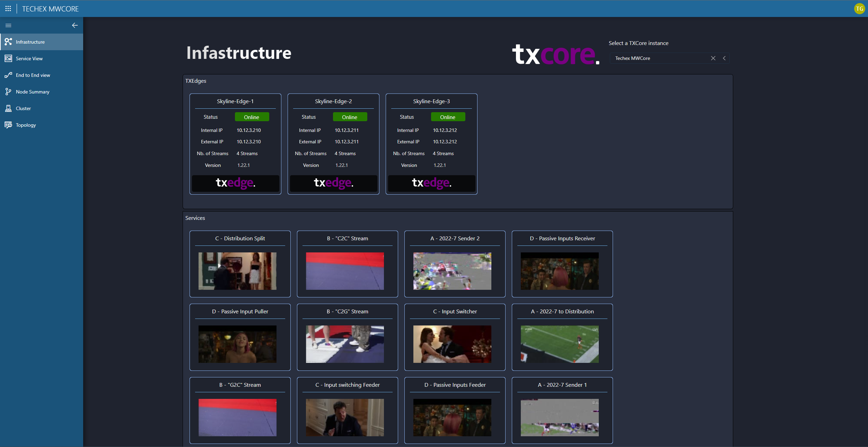Click Online status of Skyline-Edge-3
868x447 pixels.
[448, 117]
